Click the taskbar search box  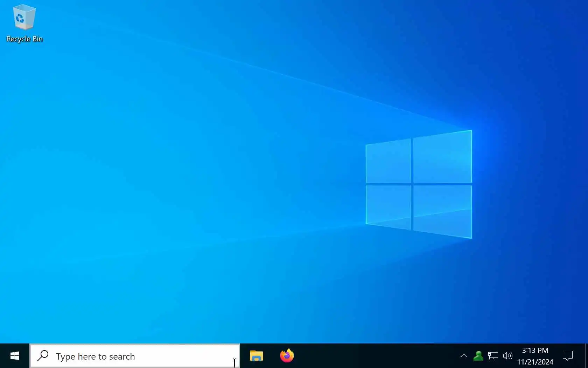point(135,356)
